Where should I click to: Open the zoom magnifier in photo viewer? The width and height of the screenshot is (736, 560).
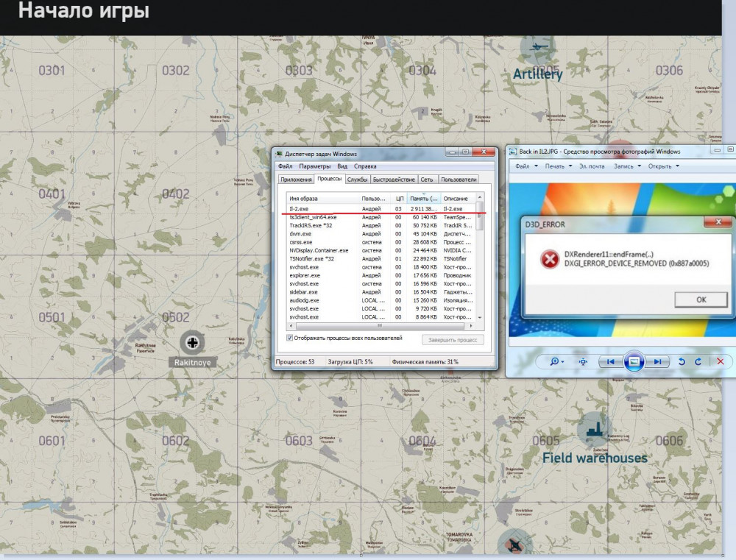556,361
